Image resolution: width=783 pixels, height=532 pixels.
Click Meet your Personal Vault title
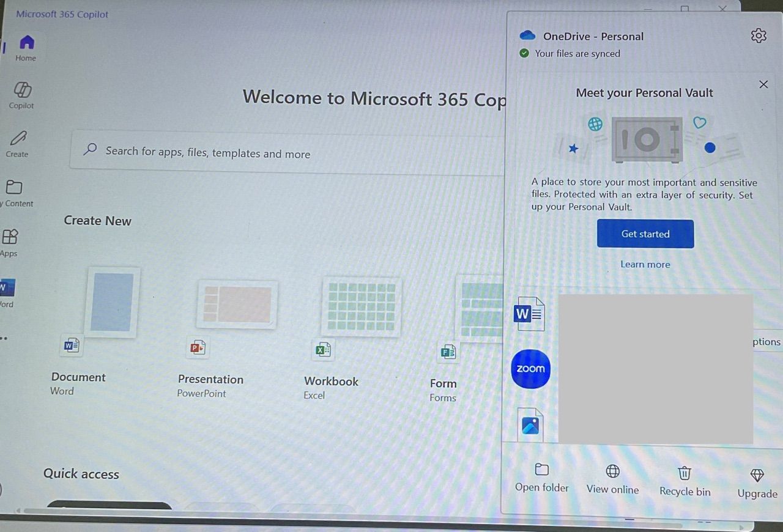pos(645,93)
